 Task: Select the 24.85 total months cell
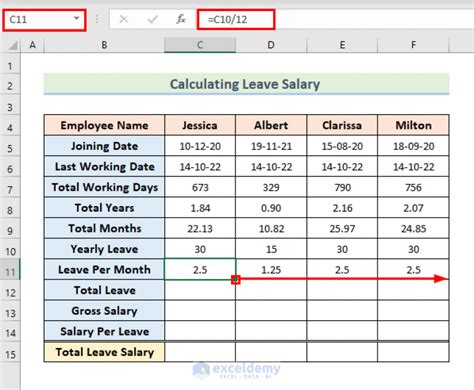[x=413, y=229]
